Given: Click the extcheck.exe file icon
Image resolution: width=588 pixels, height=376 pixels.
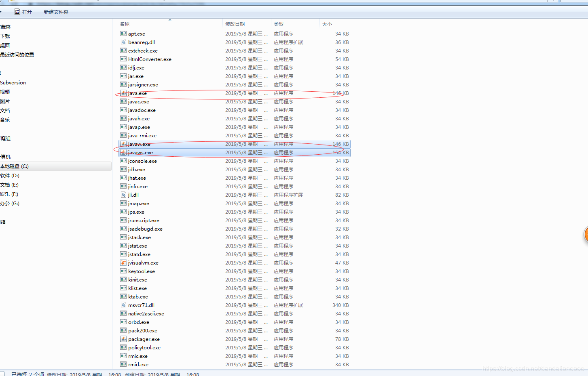Looking at the screenshot, I should click(123, 50).
